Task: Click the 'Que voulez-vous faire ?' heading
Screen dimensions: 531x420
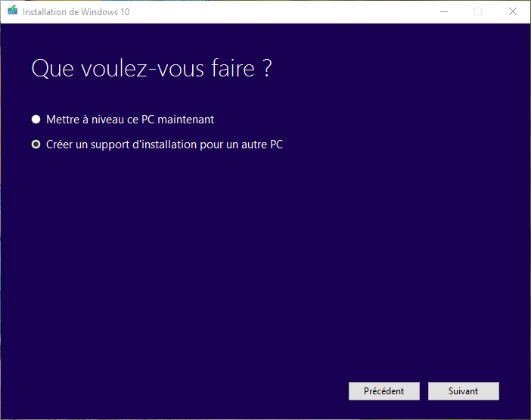Action: point(152,69)
